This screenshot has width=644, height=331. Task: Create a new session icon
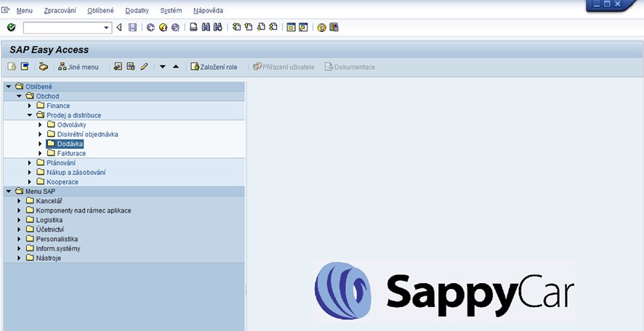pos(291,28)
